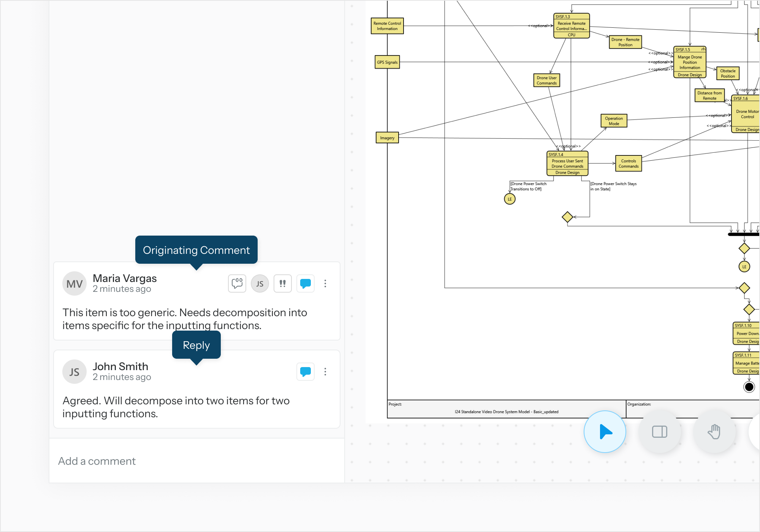
Task: Click the blue chat bubble on John's reply
Action: coord(306,372)
